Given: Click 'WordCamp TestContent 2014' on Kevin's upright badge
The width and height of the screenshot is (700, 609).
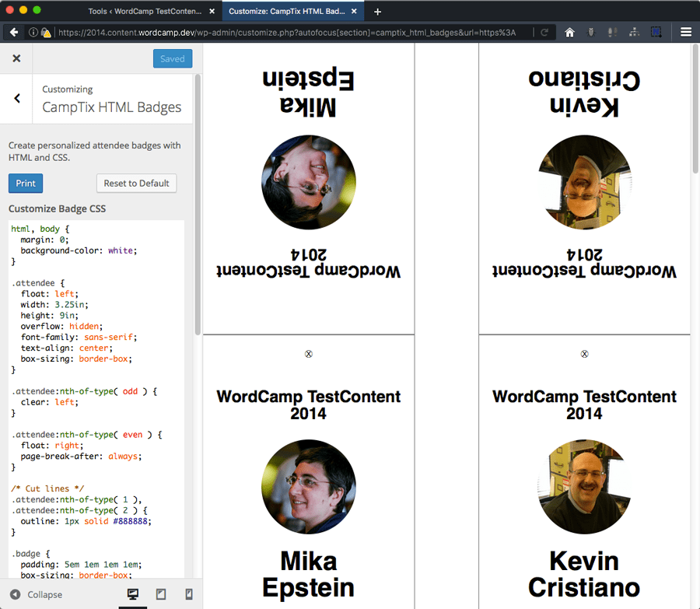Looking at the screenshot, I should 584,405.
